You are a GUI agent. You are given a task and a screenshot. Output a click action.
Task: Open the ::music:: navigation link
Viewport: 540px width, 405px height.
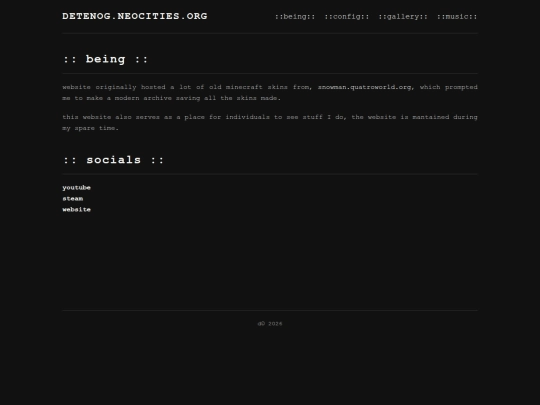coord(457,17)
